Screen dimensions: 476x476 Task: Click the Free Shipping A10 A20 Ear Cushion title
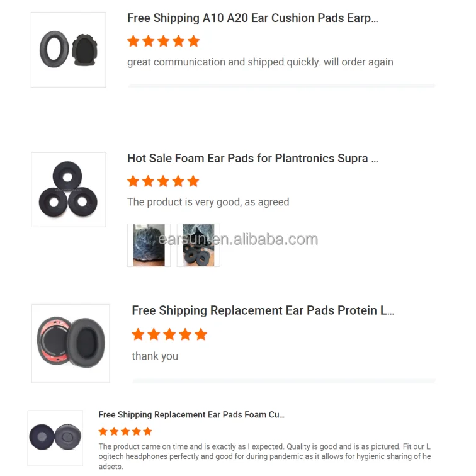(x=252, y=18)
